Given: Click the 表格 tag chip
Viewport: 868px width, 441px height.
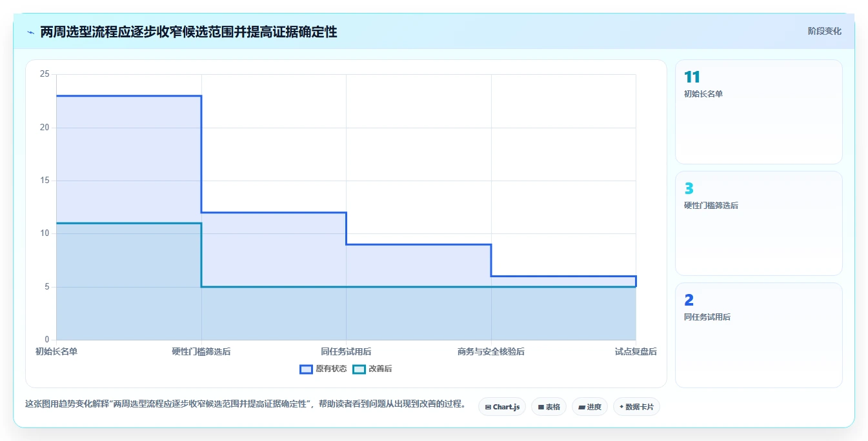Looking at the screenshot, I should 549,407.
